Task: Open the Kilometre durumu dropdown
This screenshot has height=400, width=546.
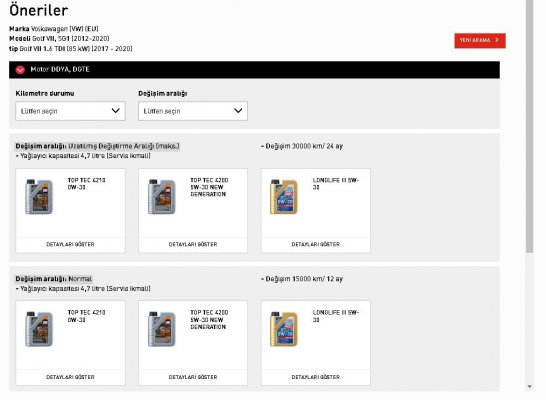Action: (x=70, y=111)
